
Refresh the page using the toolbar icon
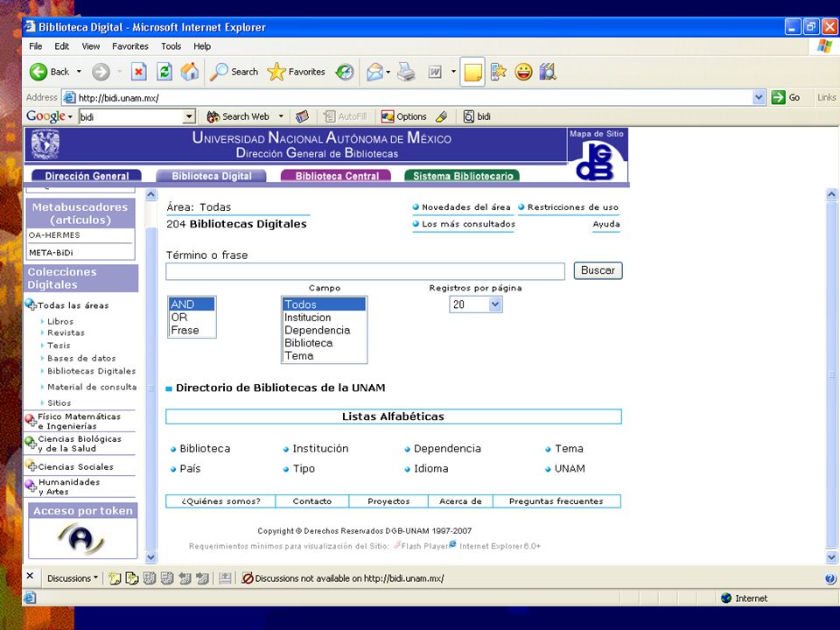(x=164, y=72)
